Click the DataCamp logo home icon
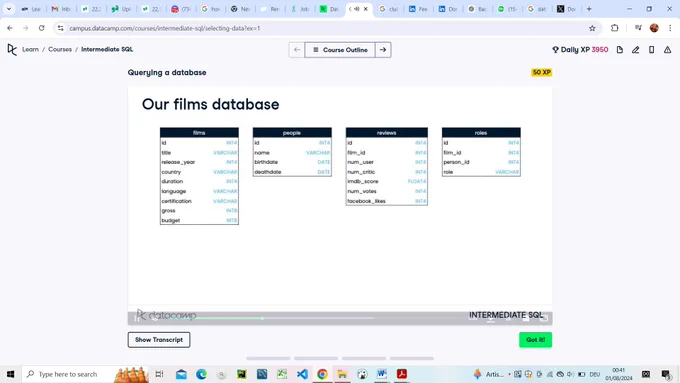This screenshot has height=383, width=680. [12, 49]
